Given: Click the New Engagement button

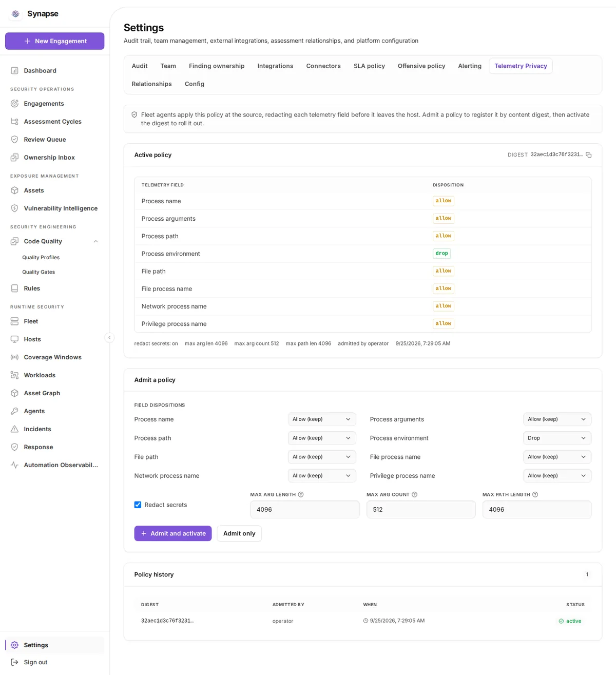Looking at the screenshot, I should 55,41.
